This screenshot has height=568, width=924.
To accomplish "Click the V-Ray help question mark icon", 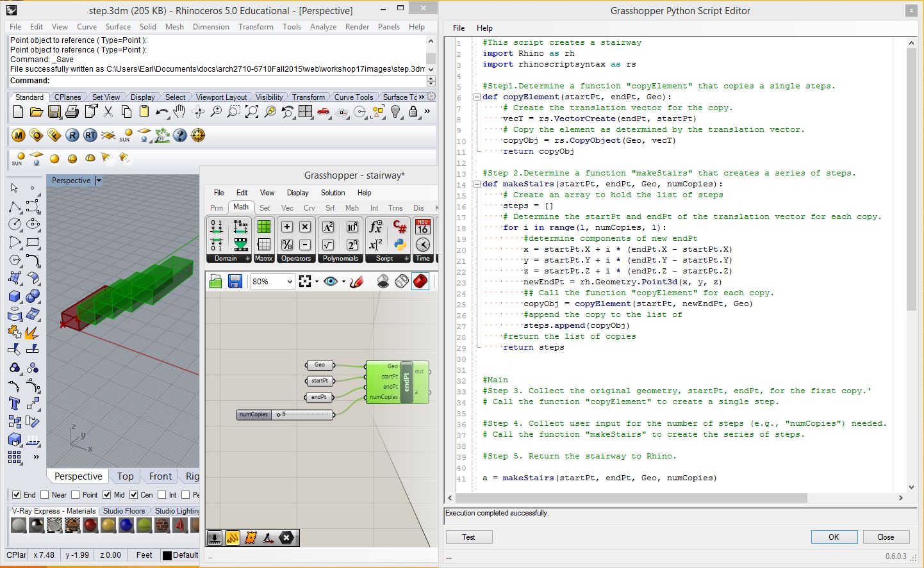I will pyautogui.click(x=180, y=135).
